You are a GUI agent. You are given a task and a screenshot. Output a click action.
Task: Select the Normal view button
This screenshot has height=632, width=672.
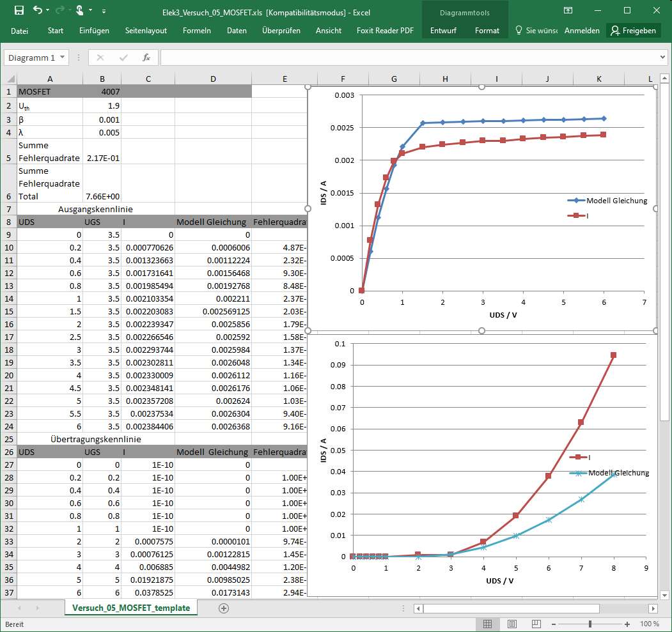(488, 624)
